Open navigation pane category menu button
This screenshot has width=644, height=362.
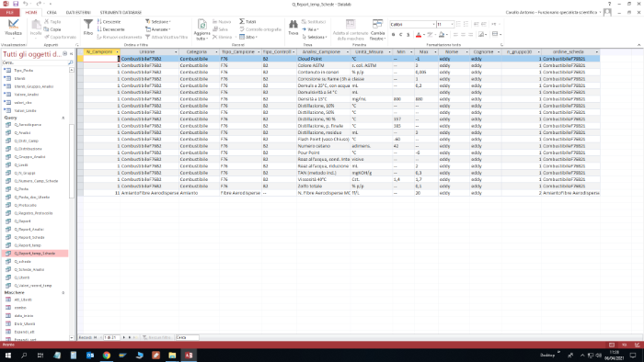[65, 53]
